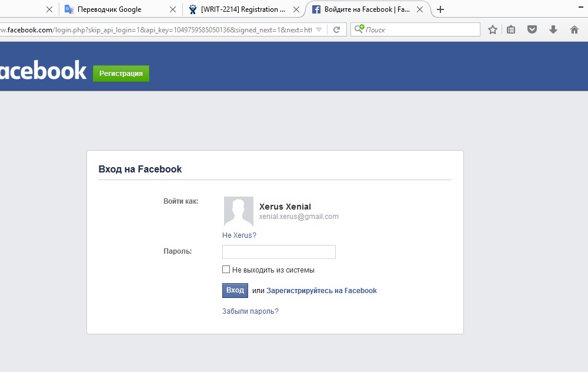This screenshot has width=588, height=372.
Task: Click the green Регистрация button
Action: pyautogui.click(x=121, y=74)
